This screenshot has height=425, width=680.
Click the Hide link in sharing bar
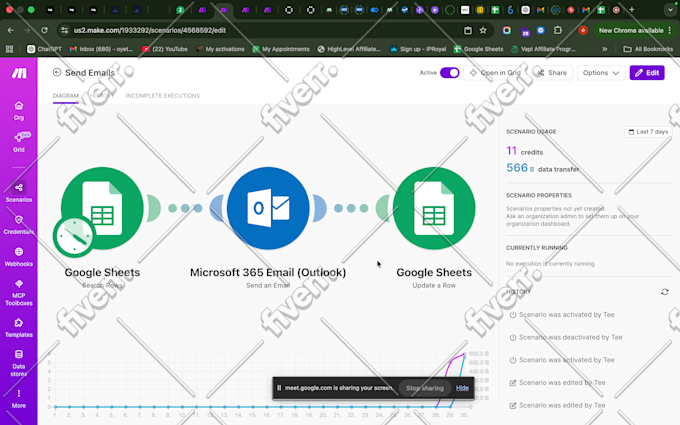click(x=462, y=388)
